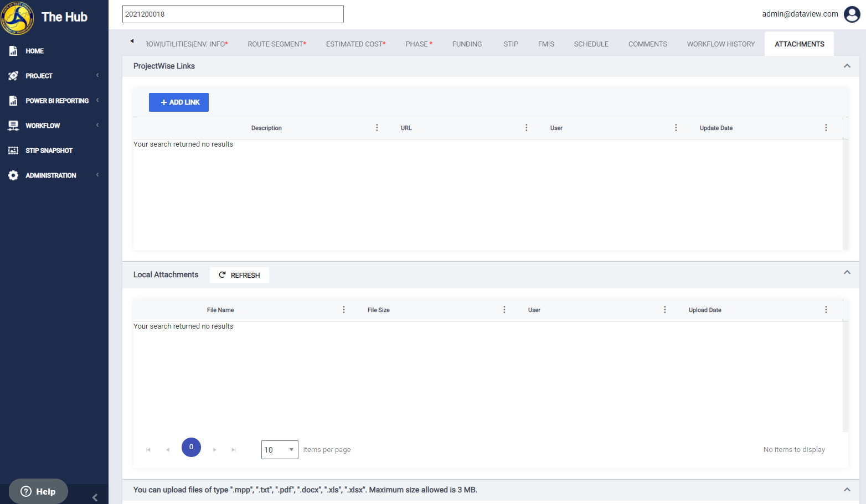Collapse the ProjectWise Links section
866x504 pixels.
(847, 66)
